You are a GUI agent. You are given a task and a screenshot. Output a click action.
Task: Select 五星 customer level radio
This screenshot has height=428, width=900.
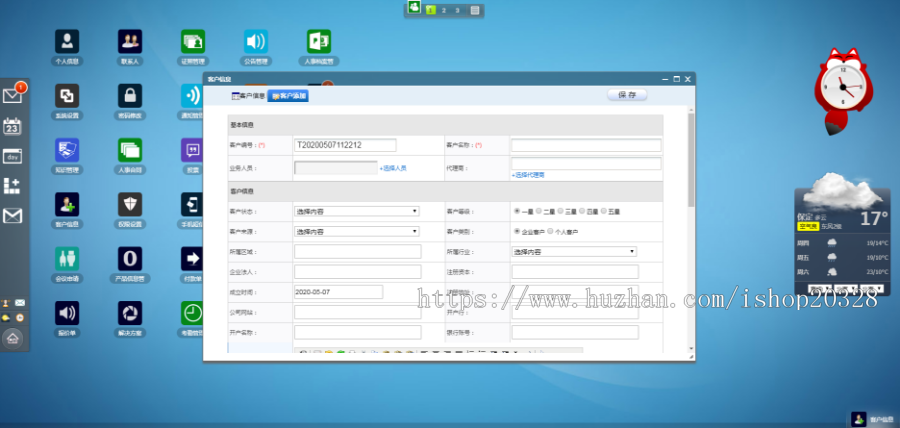(604, 211)
